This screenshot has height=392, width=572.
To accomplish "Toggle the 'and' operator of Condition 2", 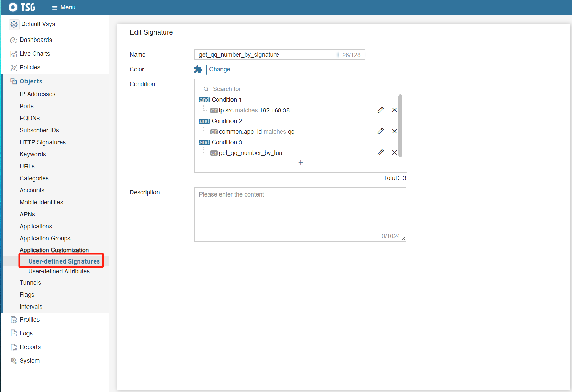I will click(x=204, y=121).
